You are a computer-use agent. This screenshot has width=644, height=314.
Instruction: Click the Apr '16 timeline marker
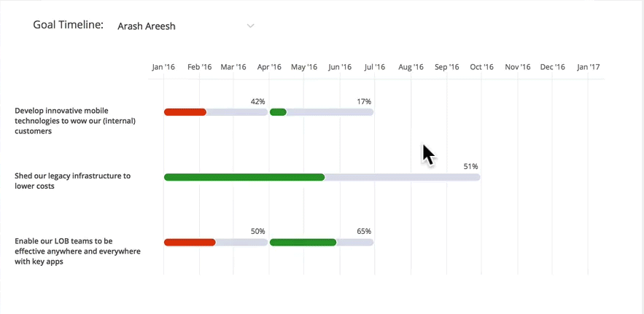tap(269, 67)
